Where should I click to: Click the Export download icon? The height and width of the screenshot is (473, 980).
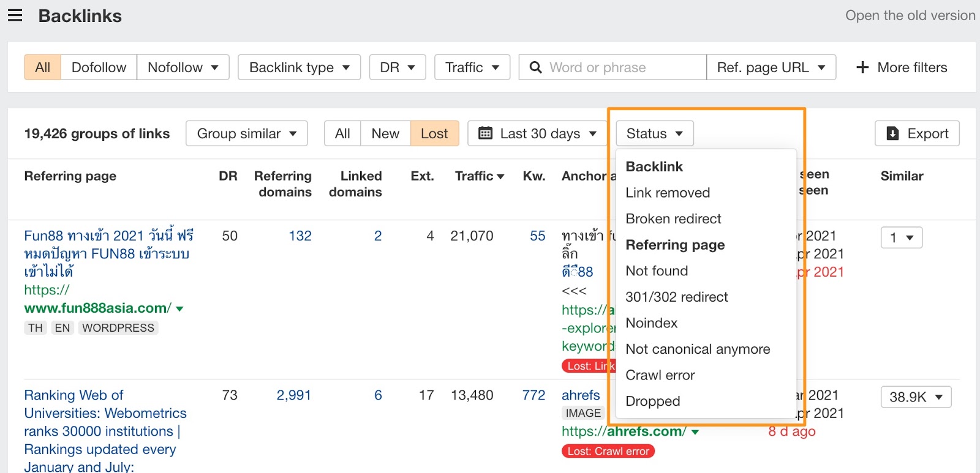coord(893,133)
